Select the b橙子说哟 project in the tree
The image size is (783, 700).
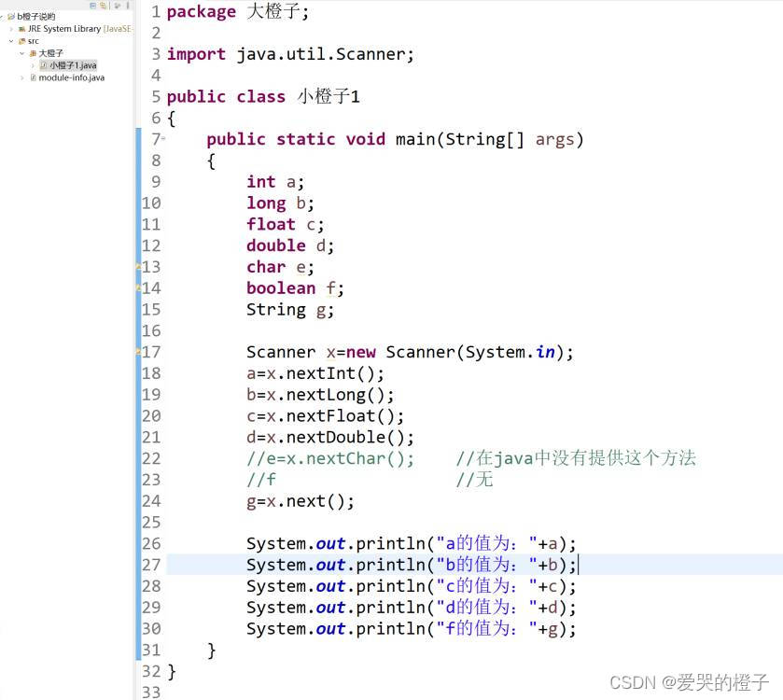36,17
